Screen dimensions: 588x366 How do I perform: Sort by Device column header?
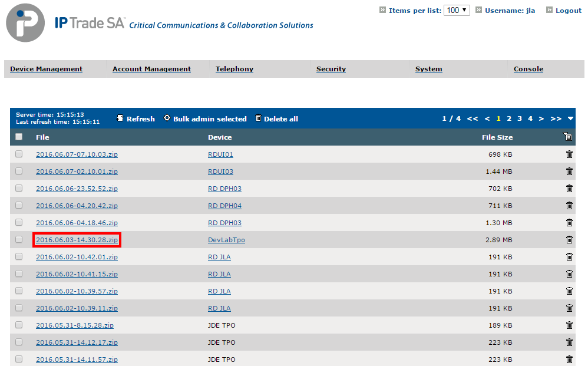point(220,137)
